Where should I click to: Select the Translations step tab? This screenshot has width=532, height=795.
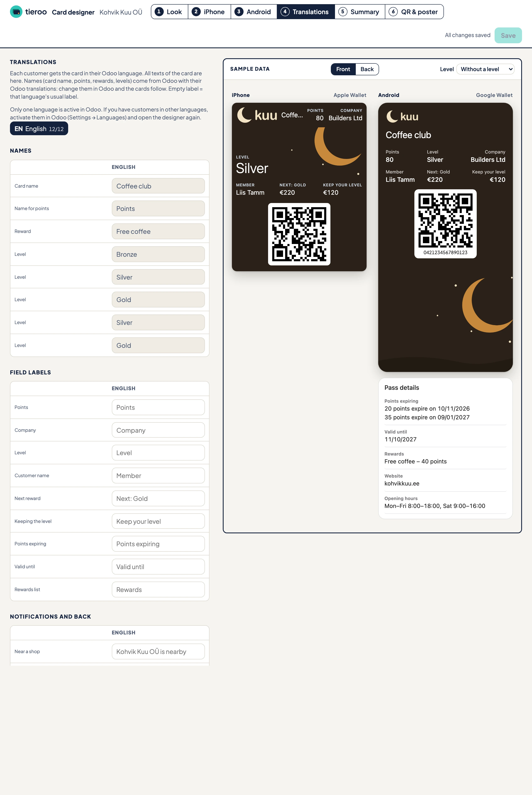click(306, 12)
